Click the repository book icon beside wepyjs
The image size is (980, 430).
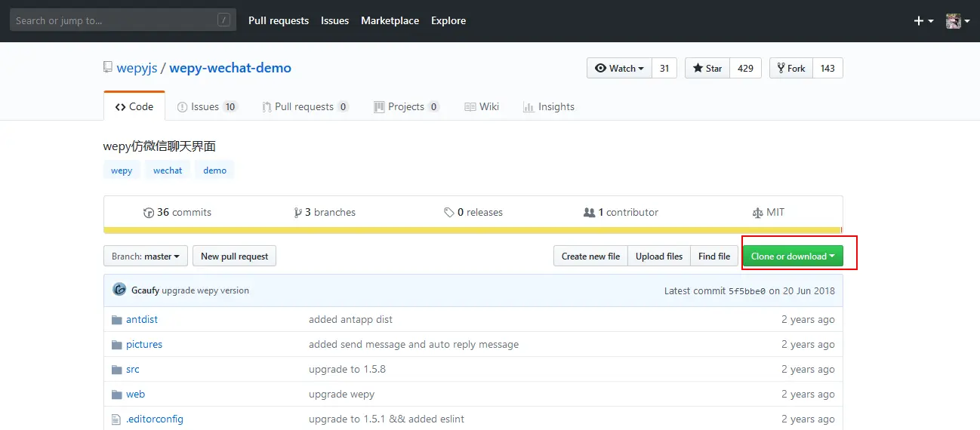108,68
